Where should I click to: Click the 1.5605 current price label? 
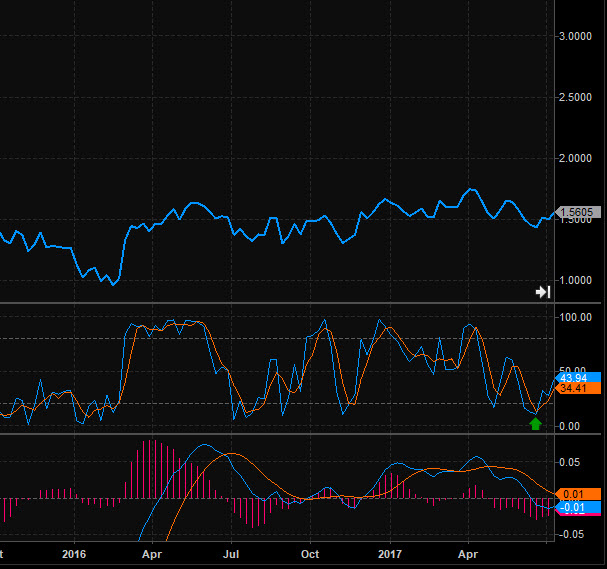coord(580,212)
